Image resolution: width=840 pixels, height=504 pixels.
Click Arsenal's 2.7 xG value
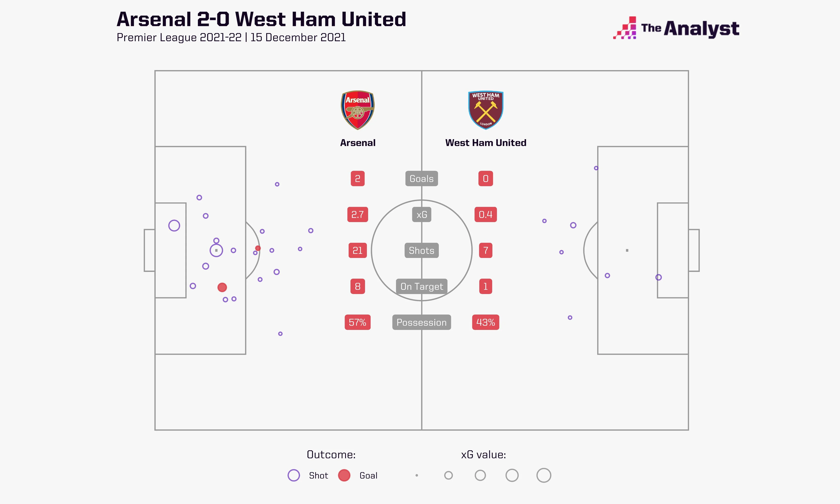click(x=357, y=215)
